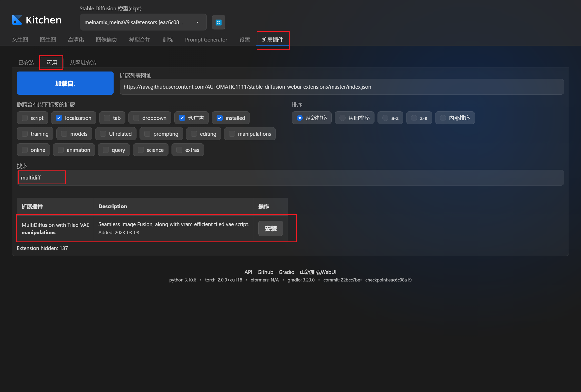Enable the script tag checkbox
The image size is (581, 392).
(x=25, y=118)
